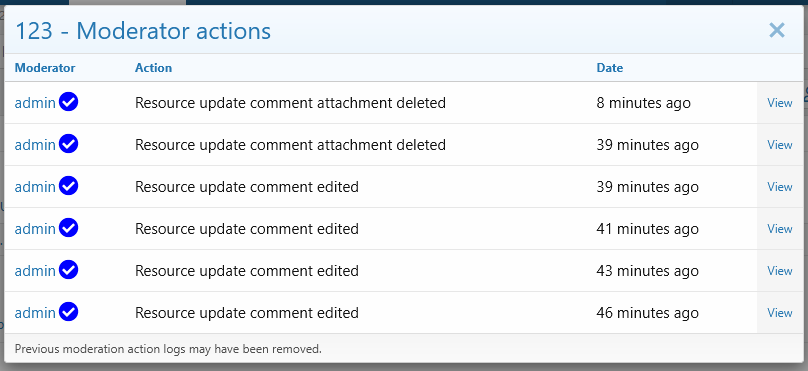Screen dimensions: 808x371
Task: Click the '123 - Moderator actions' title
Action: tap(143, 31)
